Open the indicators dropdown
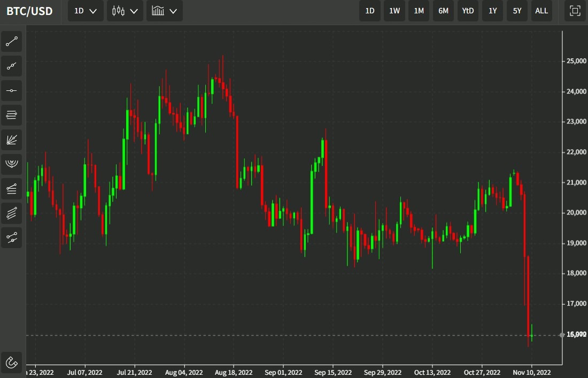The height and width of the screenshot is (378, 588). coord(165,11)
